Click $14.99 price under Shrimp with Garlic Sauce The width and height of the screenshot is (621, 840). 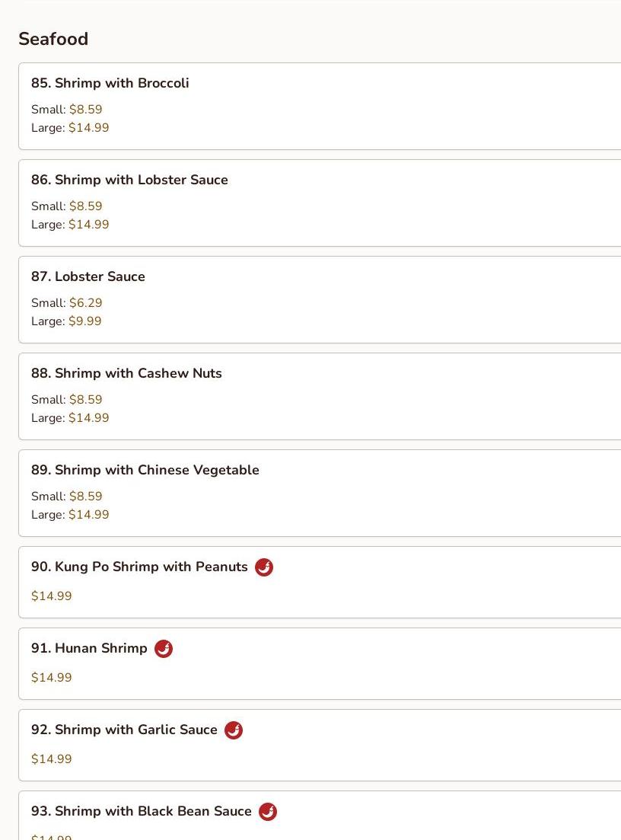[x=52, y=759]
